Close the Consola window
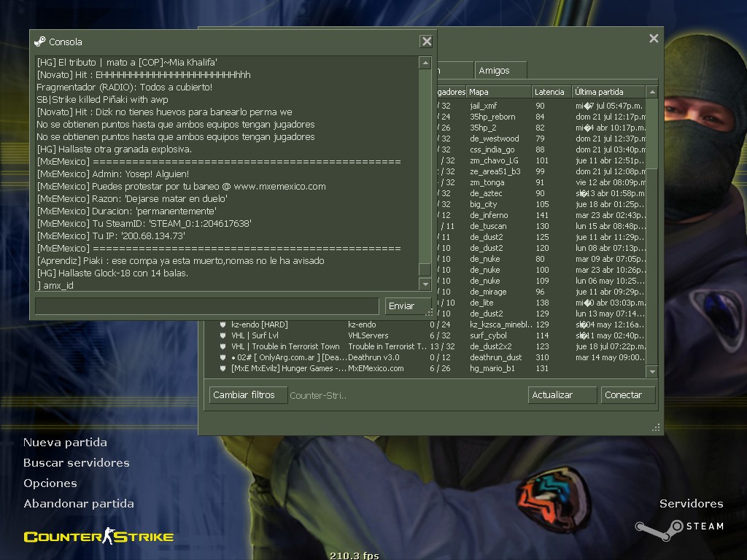This screenshot has height=560, width=747. (426, 42)
